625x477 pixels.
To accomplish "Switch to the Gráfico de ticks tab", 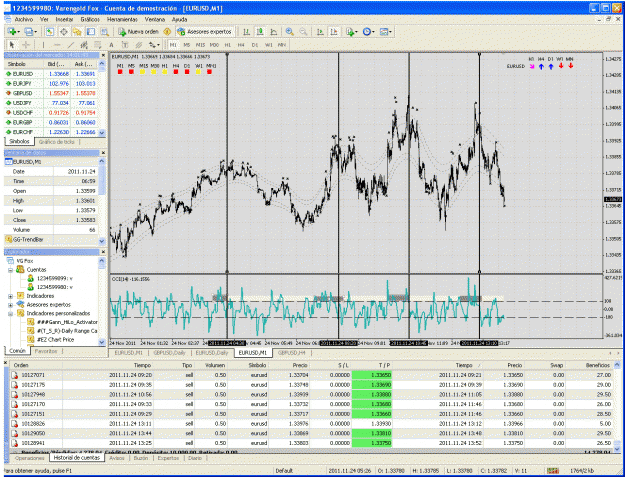I will pos(57,142).
